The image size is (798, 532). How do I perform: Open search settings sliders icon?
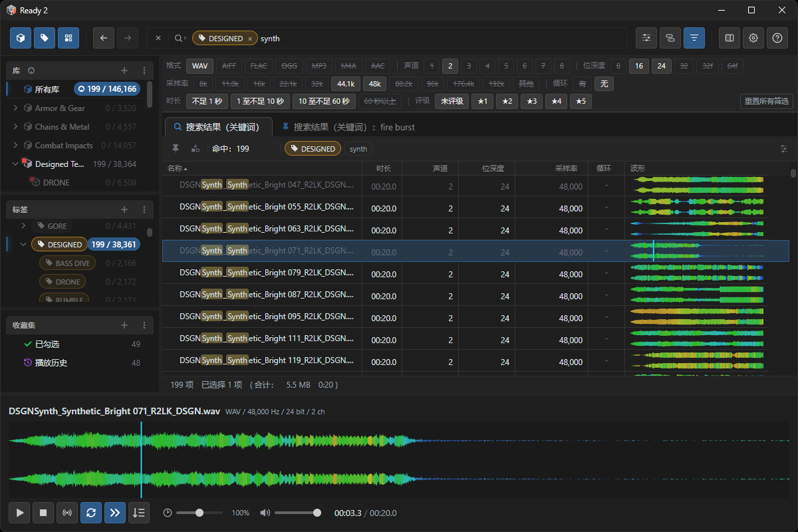646,38
